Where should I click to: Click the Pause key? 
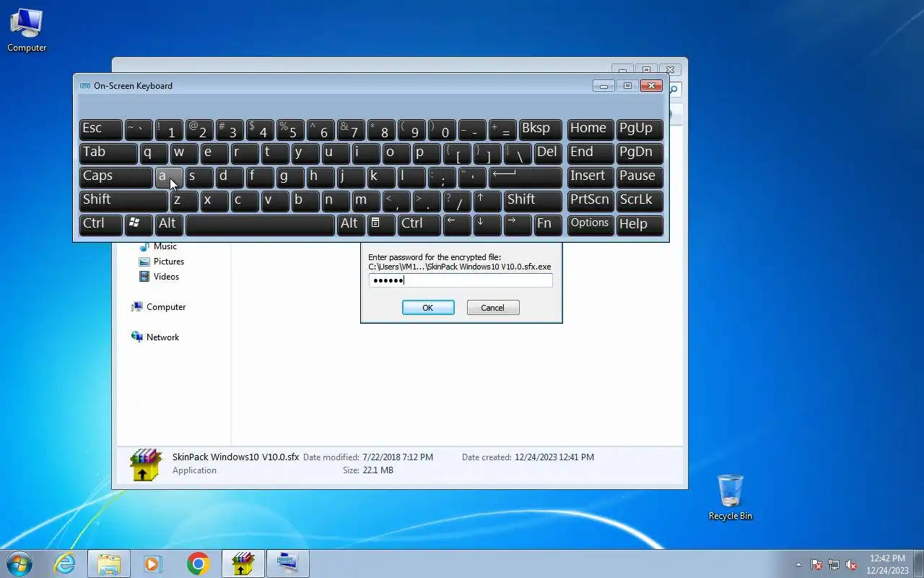640,177
